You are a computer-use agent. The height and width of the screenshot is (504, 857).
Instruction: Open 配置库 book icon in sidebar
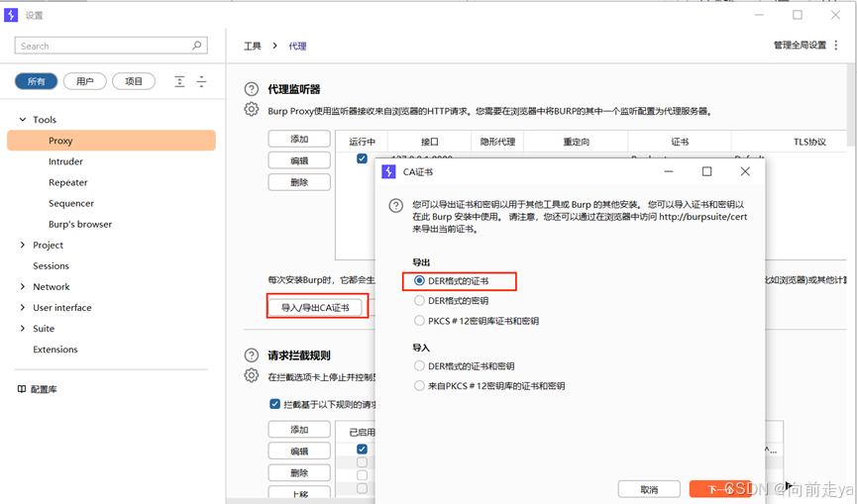tap(22, 389)
